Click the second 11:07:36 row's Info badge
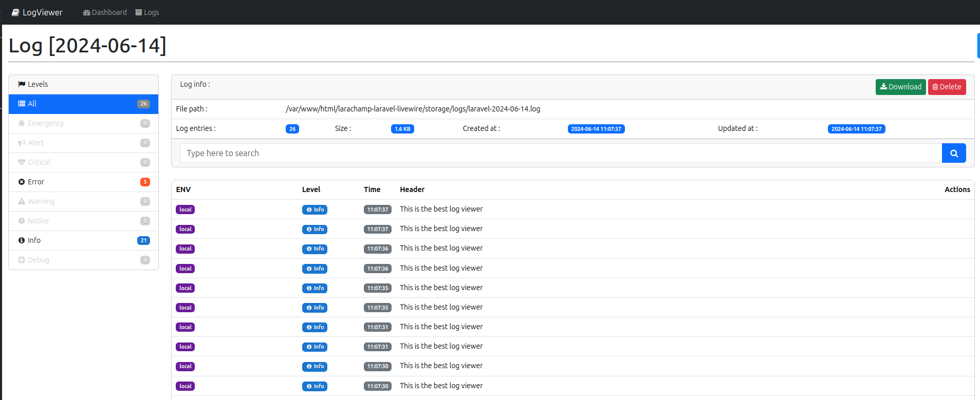This screenshot has width=980, height=400. (315, 269)
